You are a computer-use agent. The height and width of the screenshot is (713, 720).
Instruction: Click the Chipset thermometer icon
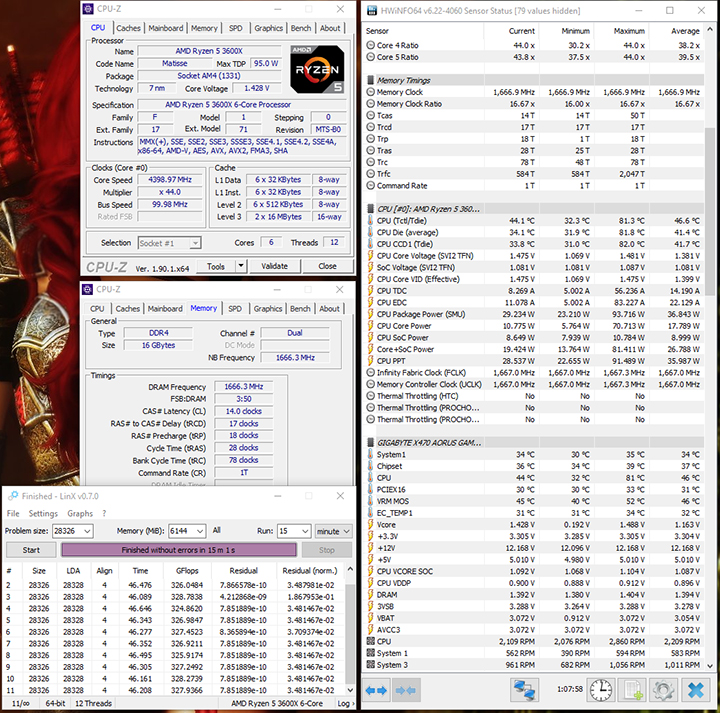coord(371,466)
